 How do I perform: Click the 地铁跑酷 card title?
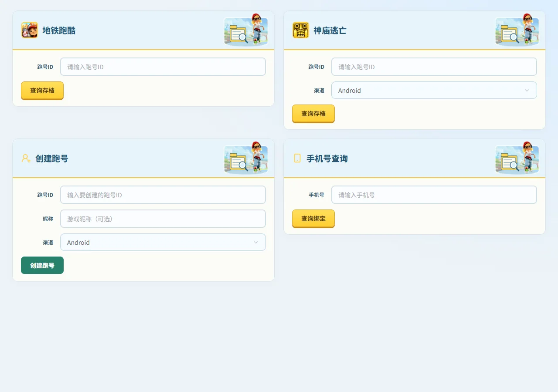tap(59, 30)
